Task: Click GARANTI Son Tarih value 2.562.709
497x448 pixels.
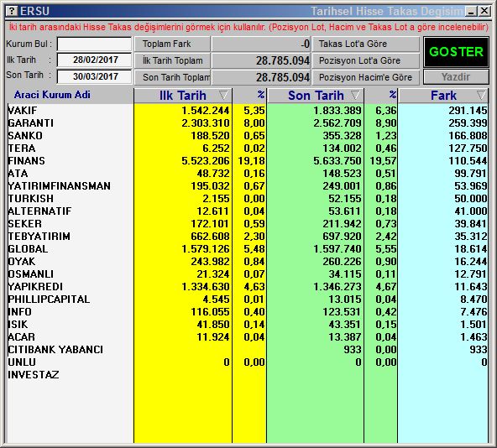Action: 337,123
